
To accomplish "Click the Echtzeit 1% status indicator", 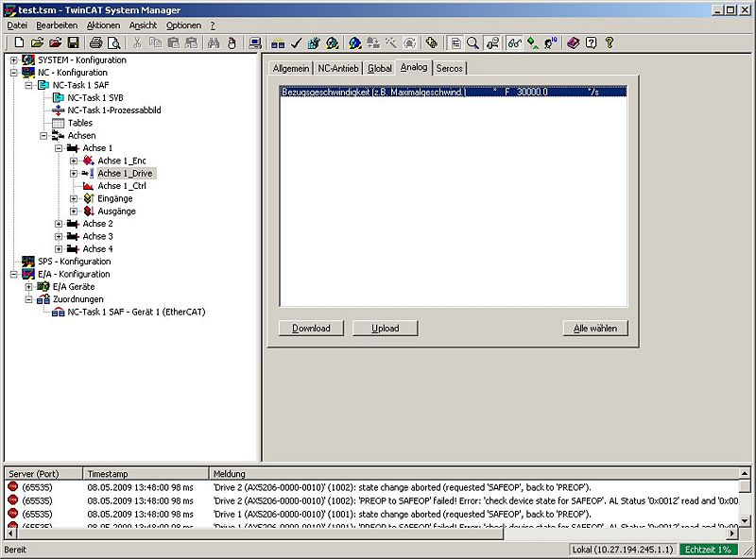I will (x=708, y=550).
